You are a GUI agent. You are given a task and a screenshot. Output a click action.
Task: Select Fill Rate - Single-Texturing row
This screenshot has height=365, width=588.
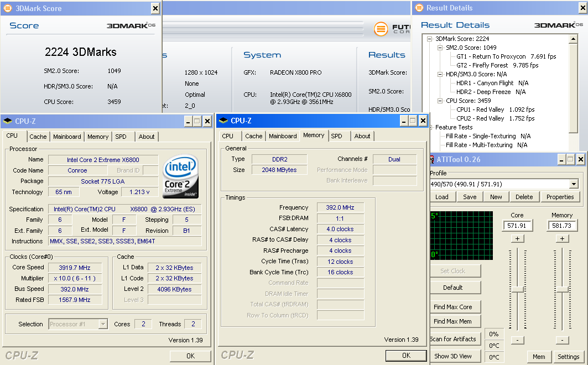488,136
